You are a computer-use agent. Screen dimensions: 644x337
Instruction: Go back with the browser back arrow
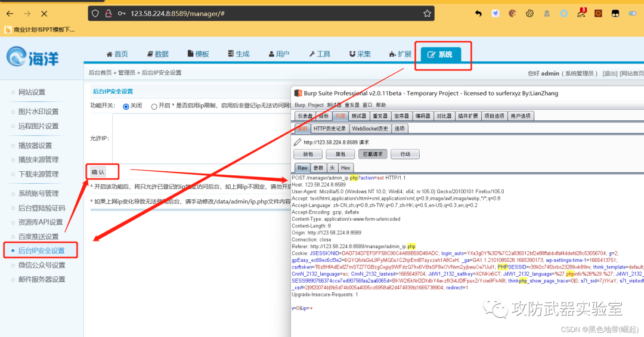tap(10, 14)
